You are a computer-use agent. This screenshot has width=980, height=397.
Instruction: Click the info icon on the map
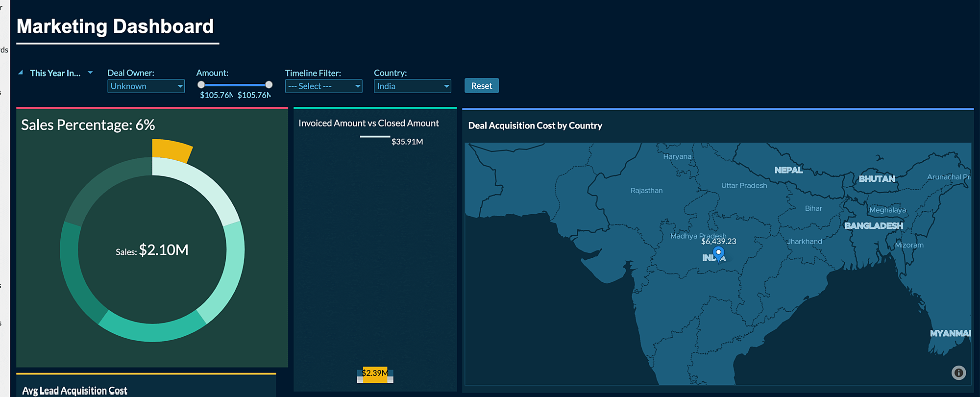click(958, 373)
